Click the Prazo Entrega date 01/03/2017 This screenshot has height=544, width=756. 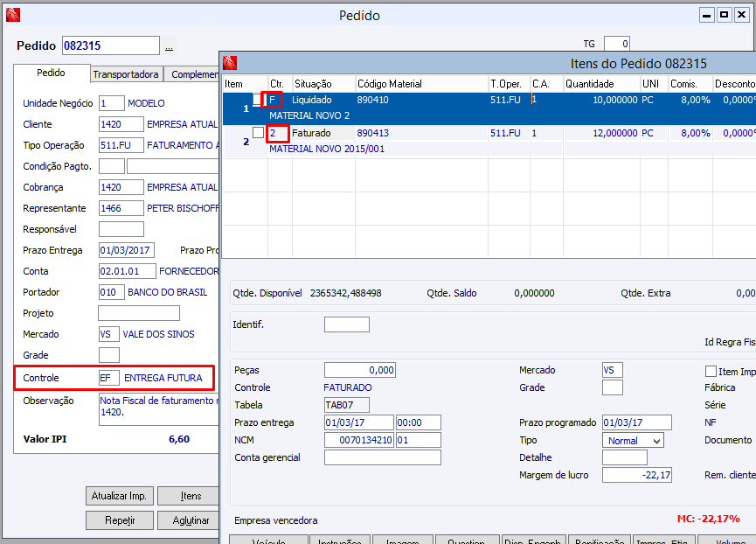[x=127, y=250]
